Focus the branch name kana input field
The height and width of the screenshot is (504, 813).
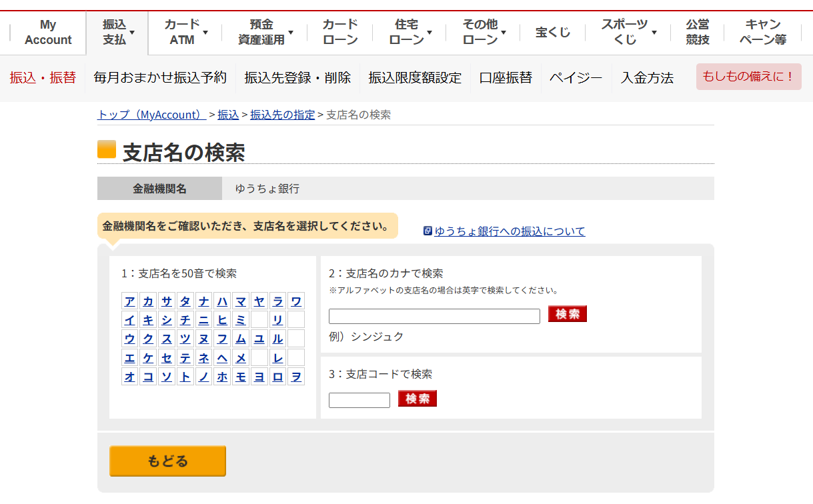pos(434,317)
